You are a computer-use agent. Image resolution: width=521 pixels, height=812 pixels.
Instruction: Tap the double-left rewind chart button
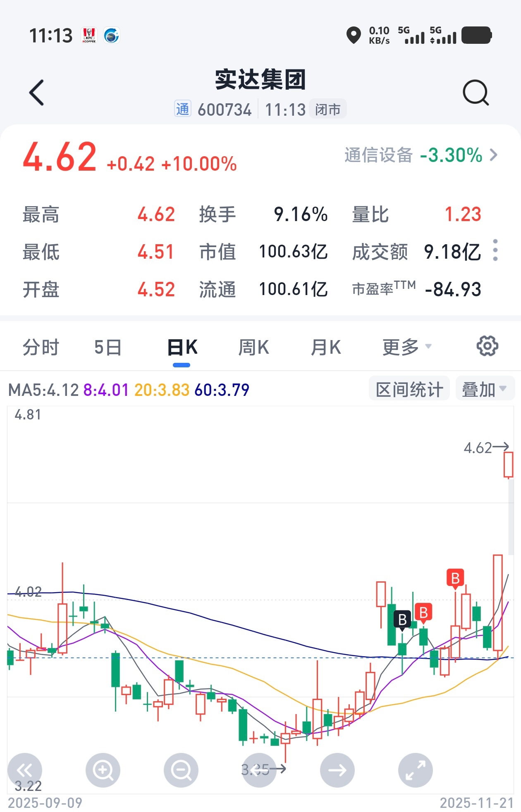tap(25, 770)
